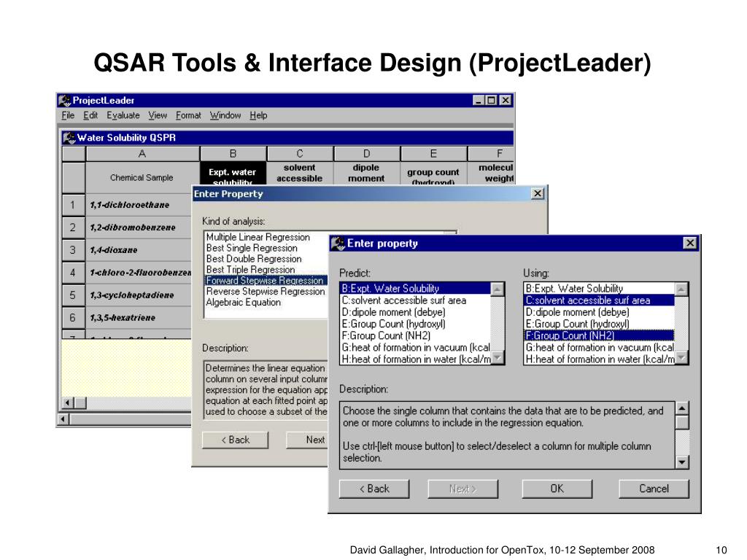
Task: Click the Back button in front dialog
Action: pyautogui.click(x=374, y=489)
